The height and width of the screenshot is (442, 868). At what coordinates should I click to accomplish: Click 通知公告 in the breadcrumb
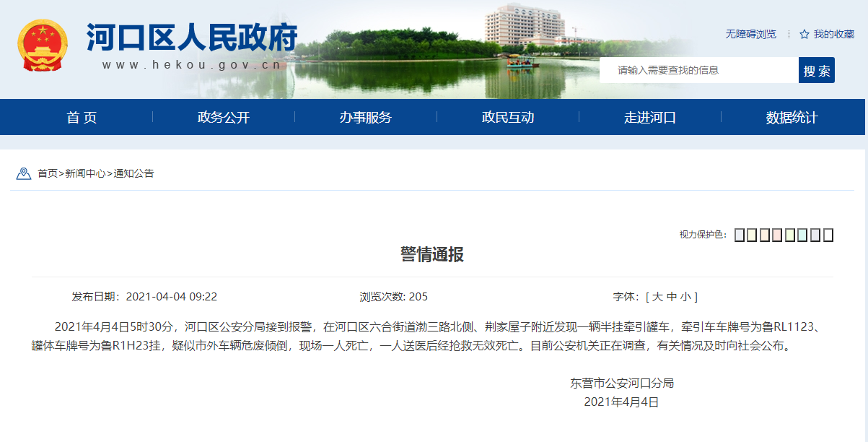(133, 173)
